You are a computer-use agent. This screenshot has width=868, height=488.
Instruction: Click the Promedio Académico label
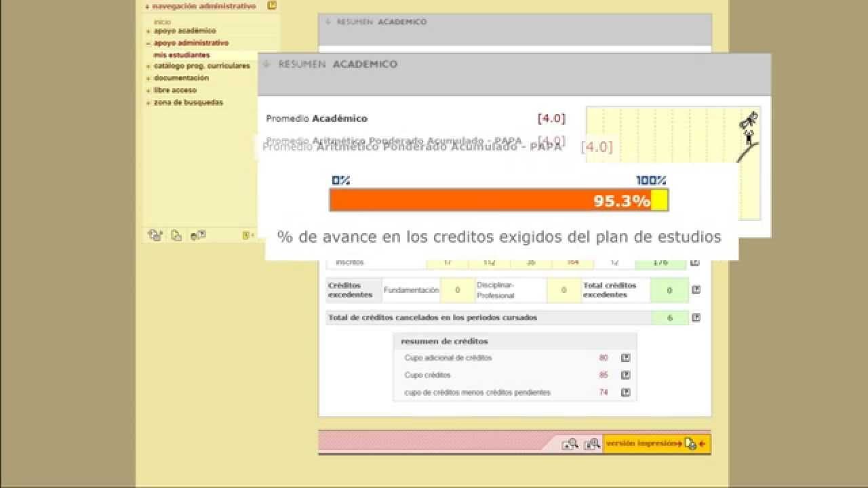click(x=317, y=119)
